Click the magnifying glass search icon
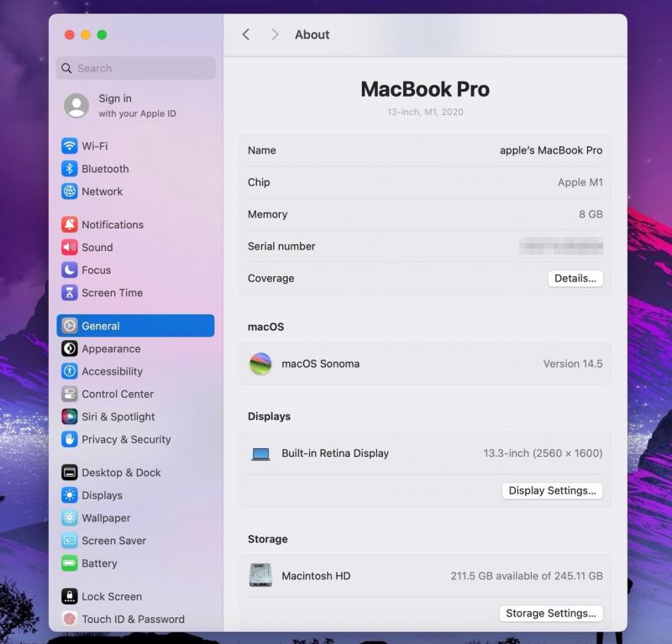Screen dimensions: 672x644 66,68
